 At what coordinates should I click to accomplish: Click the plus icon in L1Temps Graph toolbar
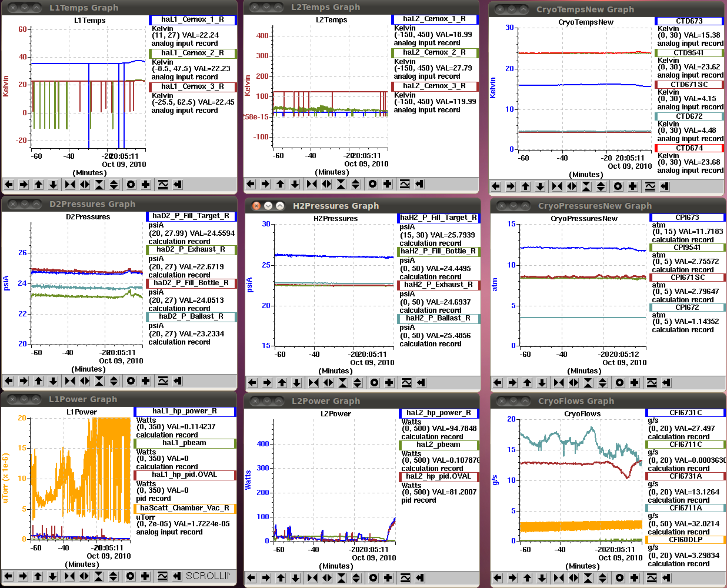point(145,185)
